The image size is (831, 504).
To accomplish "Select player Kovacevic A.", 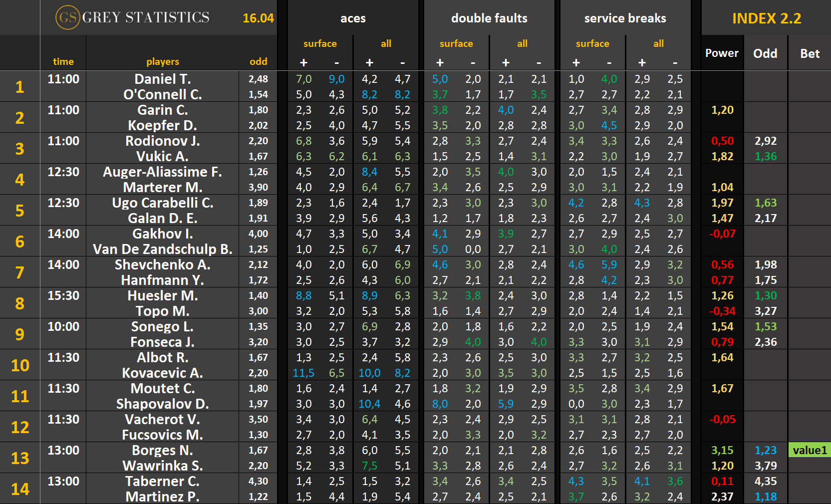I will [163, 373].
